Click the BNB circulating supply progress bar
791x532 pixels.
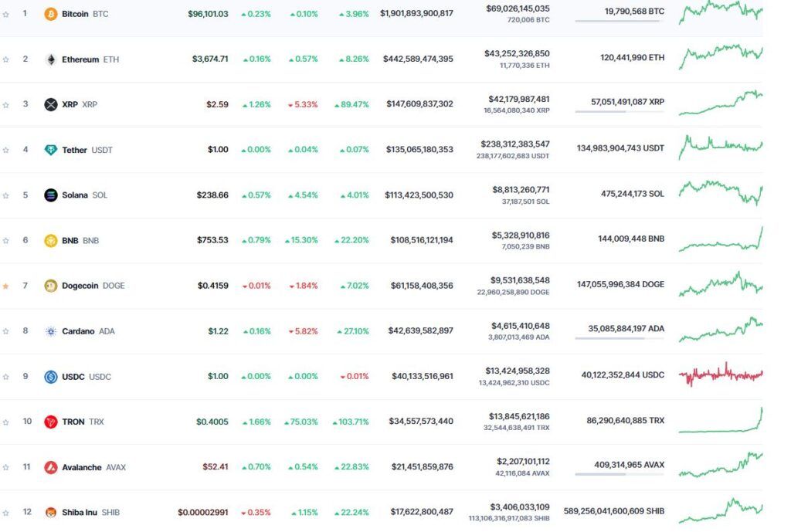pos(620,248)
